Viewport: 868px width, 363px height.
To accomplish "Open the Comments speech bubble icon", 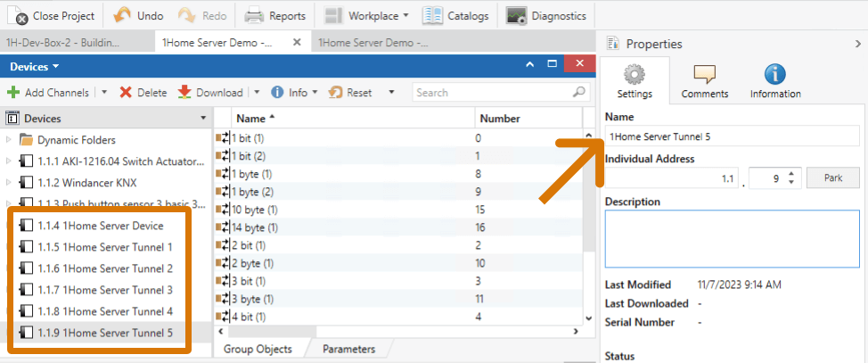I will click(704, 76).
